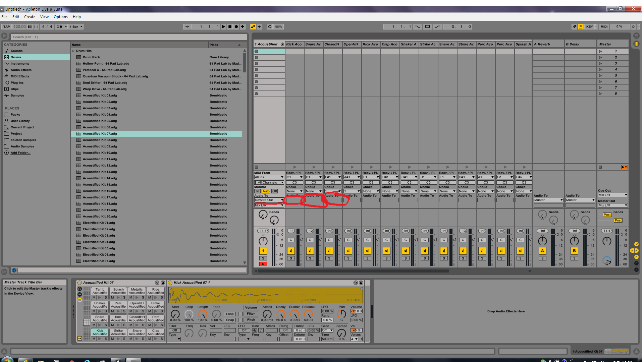This screenshot has height=362, width=644.
Task: Open the View menu
Action: click(x=44, y=17)
